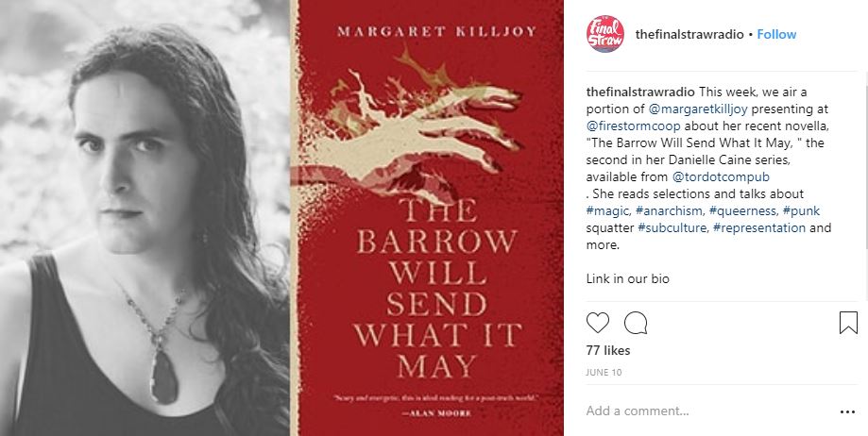868x436 pixels.
Task: Click the Final Straw profile avatar
Action: click(605, 34)
